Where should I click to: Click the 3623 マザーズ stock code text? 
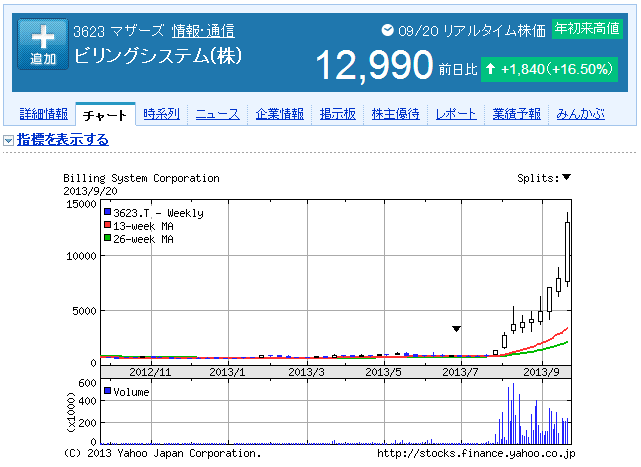tap(119, 31)
